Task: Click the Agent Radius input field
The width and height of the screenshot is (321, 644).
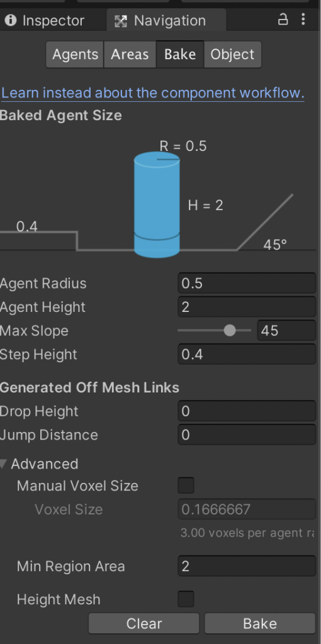Action: [247, 284]
